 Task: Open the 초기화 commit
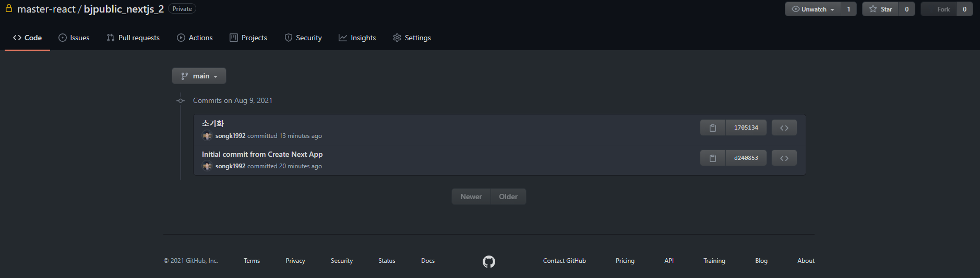coord(213,123)
